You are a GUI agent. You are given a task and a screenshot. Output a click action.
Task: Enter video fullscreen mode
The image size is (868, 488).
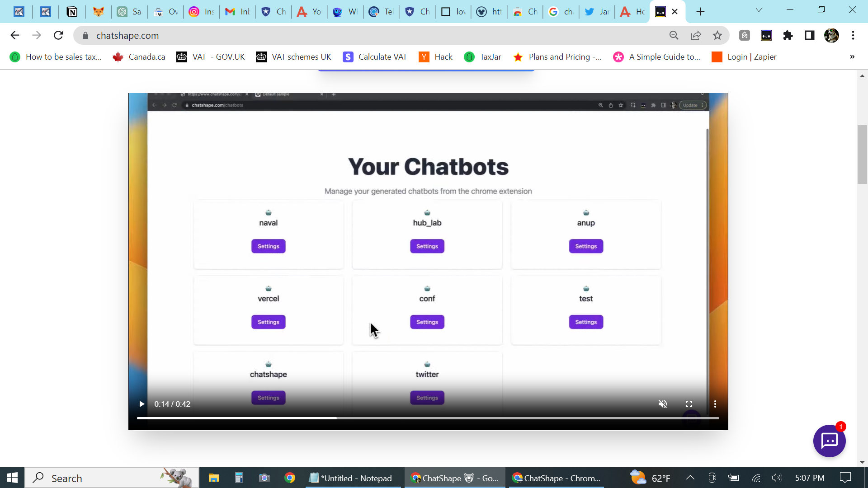[689, 404]
